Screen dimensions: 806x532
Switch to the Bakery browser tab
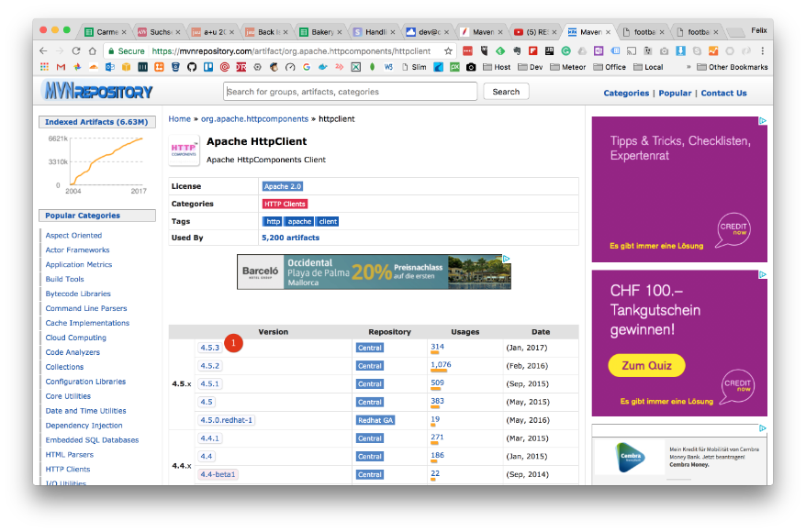click(319, 31)
